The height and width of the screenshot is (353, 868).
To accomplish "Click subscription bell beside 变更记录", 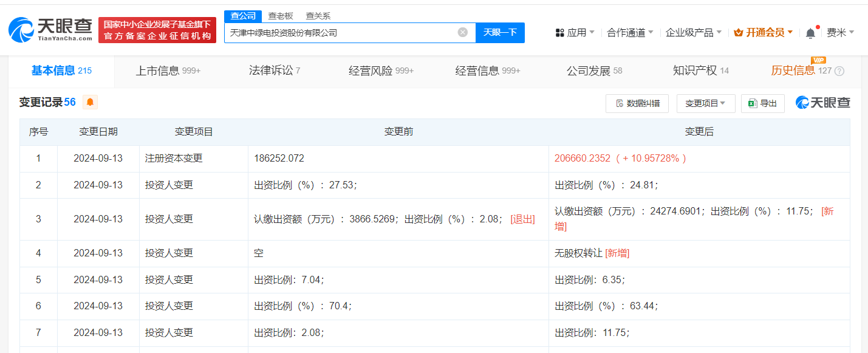I will pyautogui.click(x=89, y=102).
